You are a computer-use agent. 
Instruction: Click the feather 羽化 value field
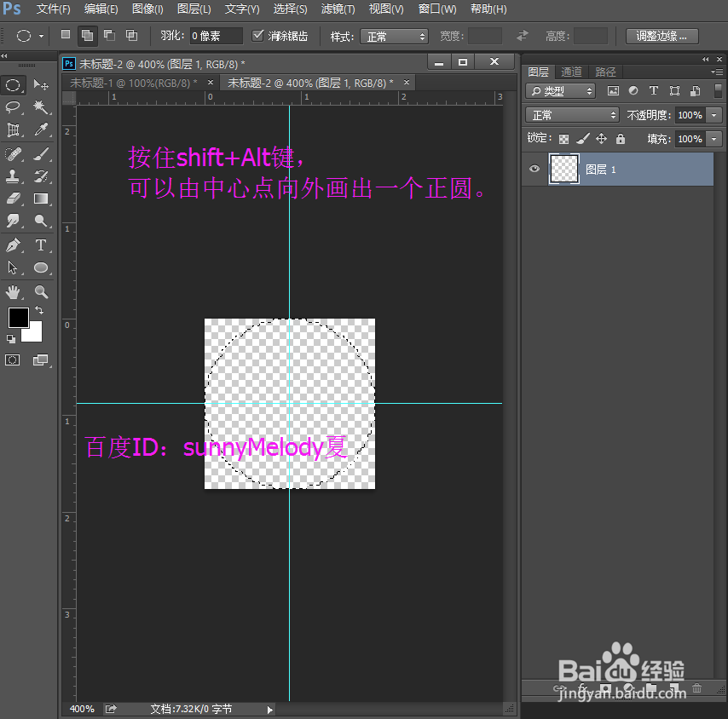click(x=216, y=36)
